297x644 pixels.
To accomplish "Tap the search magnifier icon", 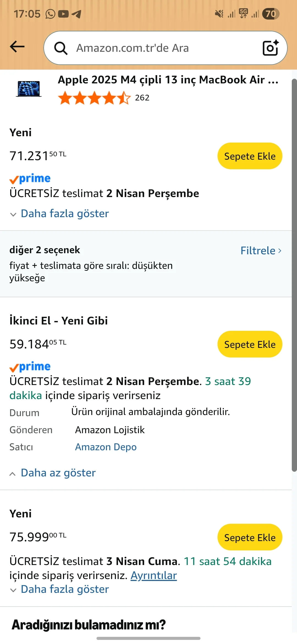I will coord(61,48).
